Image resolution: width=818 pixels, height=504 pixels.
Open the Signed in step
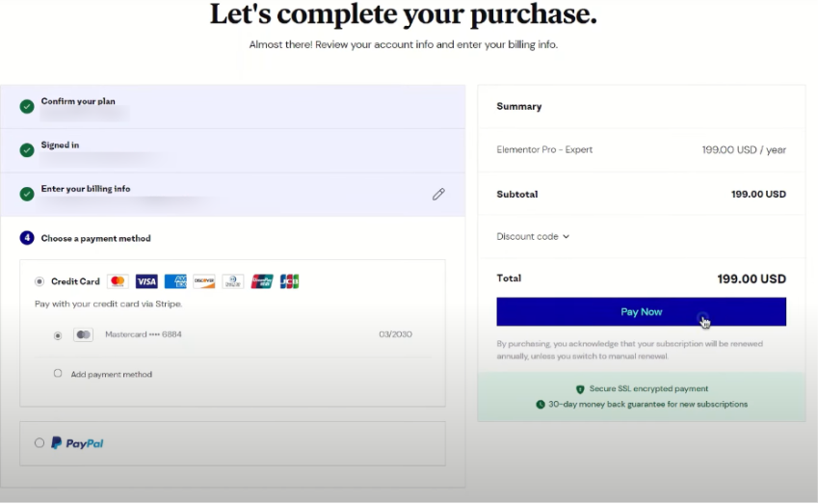[x=232, y=150]
